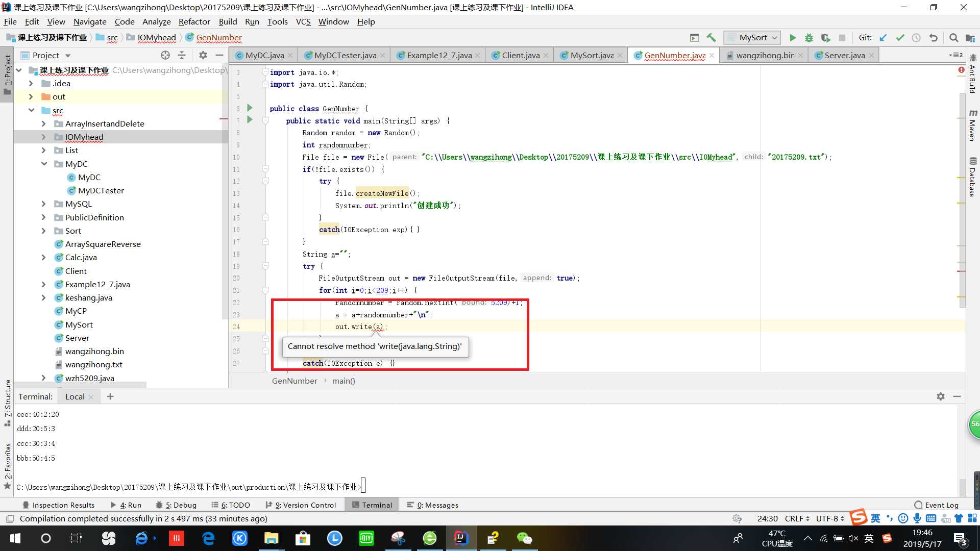Open Project Structure icon in toolbar
Screen dimensions: 980x551
970,38
